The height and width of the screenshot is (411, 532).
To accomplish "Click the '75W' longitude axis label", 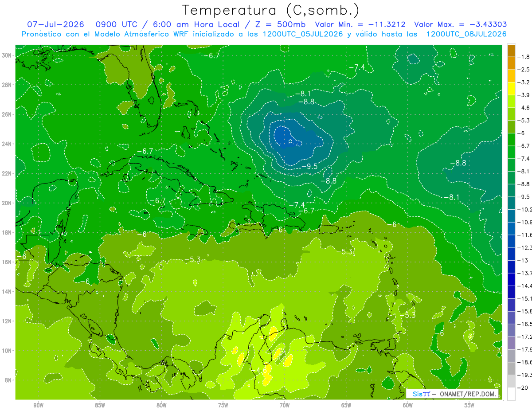I will click(223, 405).
